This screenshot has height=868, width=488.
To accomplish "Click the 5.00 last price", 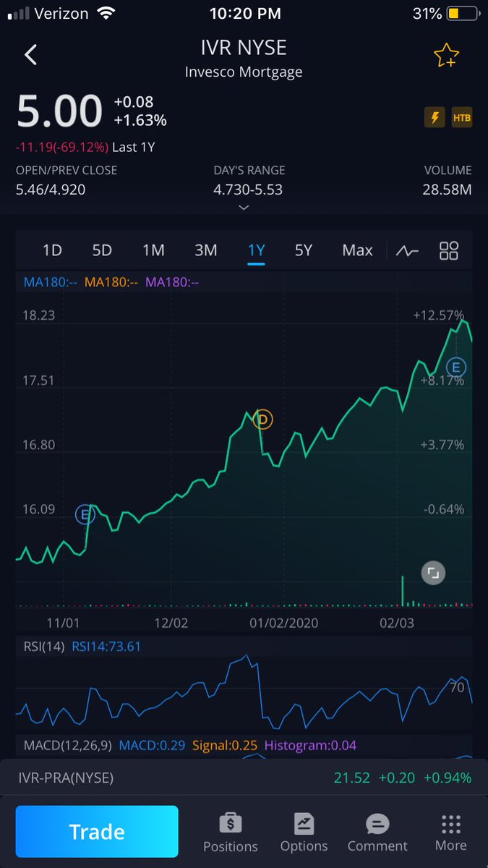I will click(x=60, y=111).
